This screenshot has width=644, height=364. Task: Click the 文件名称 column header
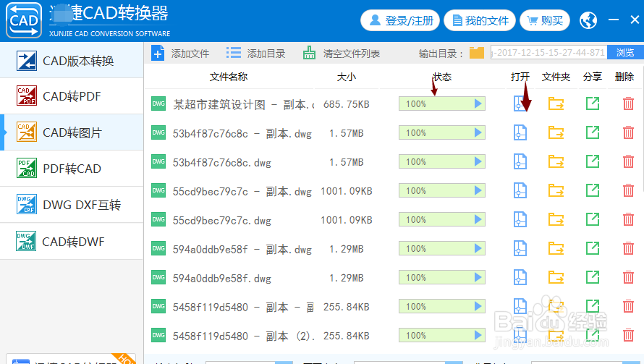point(229,77)
